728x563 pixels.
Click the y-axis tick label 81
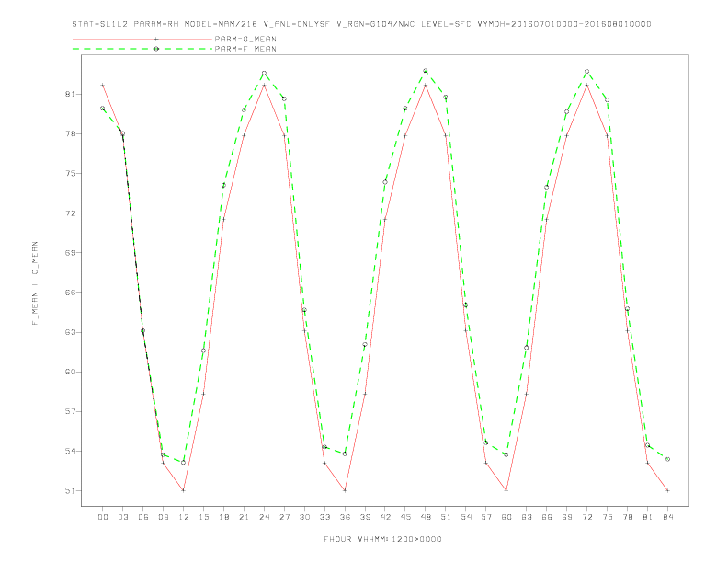pos(70,95)
